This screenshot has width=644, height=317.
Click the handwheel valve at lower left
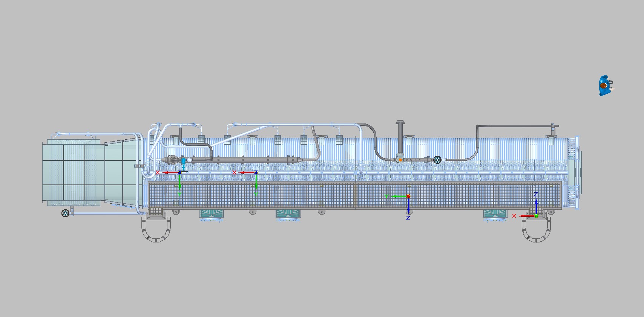(66, 213)
